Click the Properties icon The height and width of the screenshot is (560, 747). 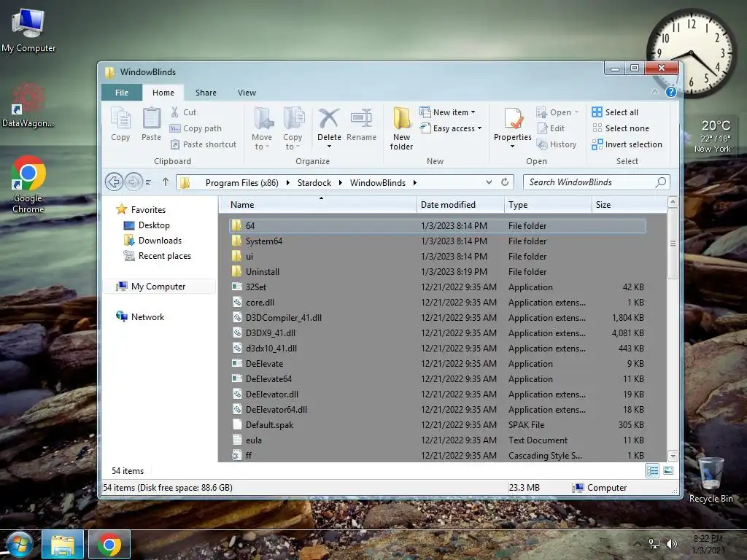tap(513, 119)
